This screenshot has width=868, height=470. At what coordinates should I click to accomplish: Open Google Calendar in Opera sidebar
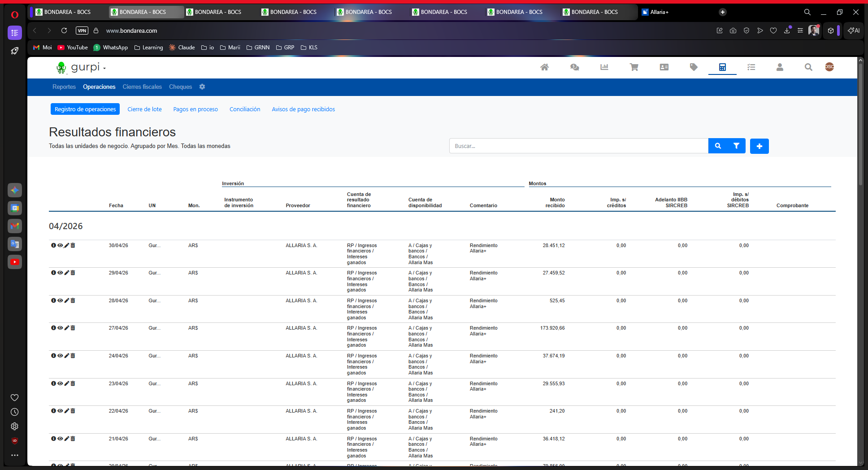(x=15, y=208)
